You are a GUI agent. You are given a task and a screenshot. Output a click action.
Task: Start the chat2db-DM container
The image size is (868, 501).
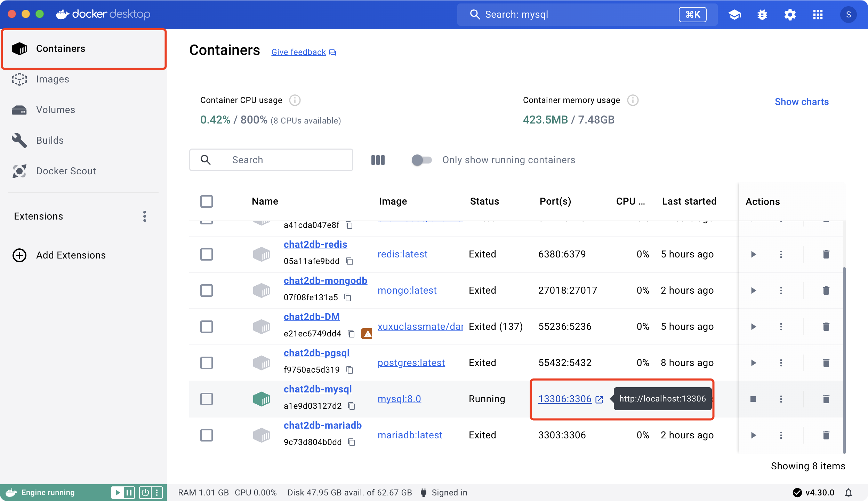pos(753,327)
